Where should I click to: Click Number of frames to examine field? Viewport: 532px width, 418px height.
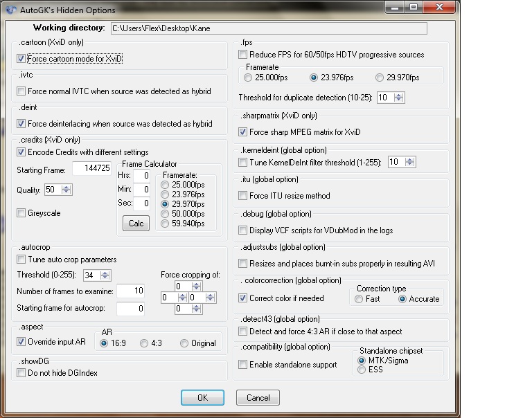point(131,291)
